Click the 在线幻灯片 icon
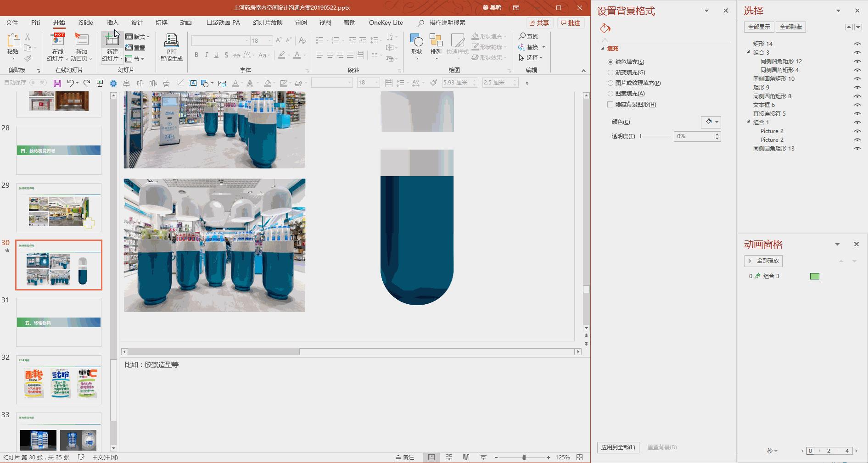The image size is (868, 463). click(x=58, y=41)
